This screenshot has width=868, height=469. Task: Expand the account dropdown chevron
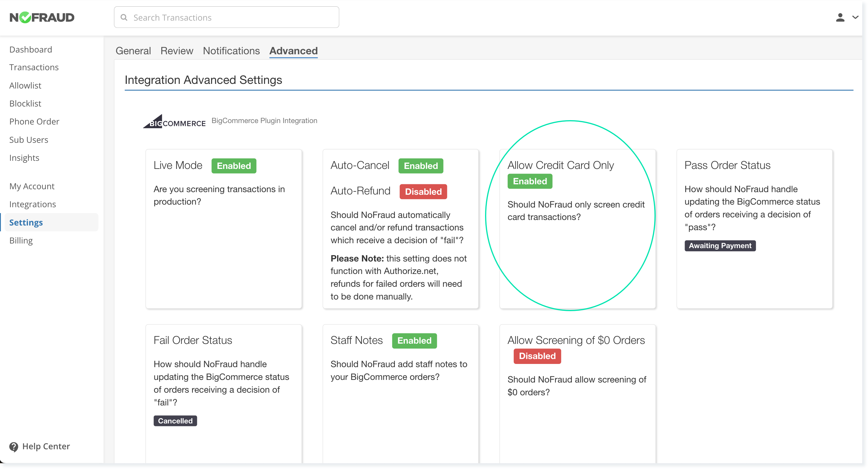tap(856, 17)
